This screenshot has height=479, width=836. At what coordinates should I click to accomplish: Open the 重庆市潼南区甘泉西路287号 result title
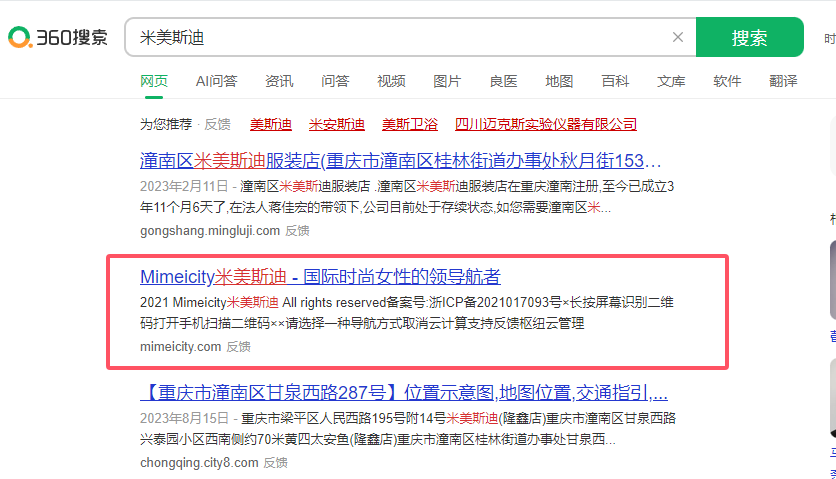pos(404,393)
